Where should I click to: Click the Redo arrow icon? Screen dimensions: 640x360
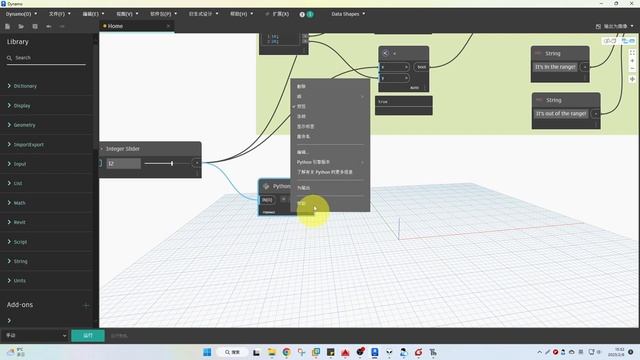click(x=62, y=27)
